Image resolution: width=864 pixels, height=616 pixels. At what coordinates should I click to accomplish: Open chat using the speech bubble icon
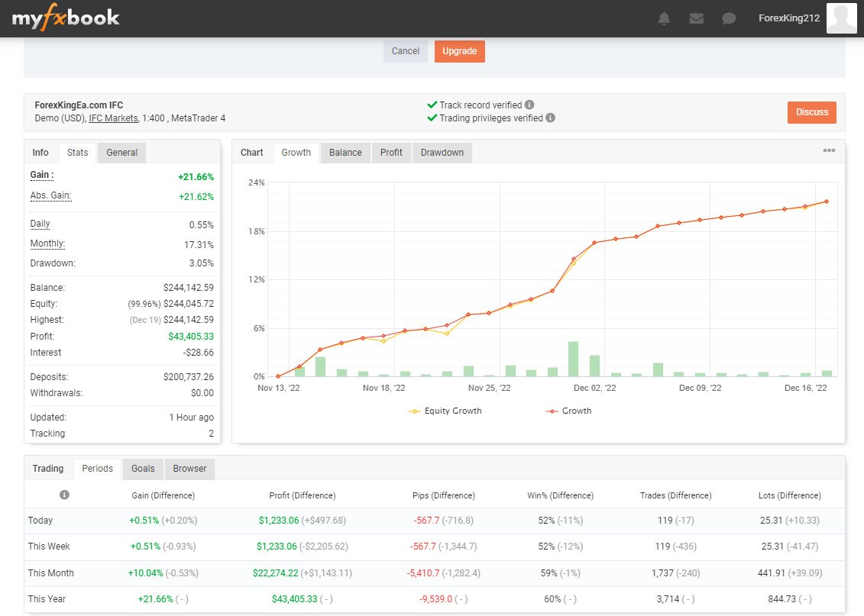coord(728,18)
